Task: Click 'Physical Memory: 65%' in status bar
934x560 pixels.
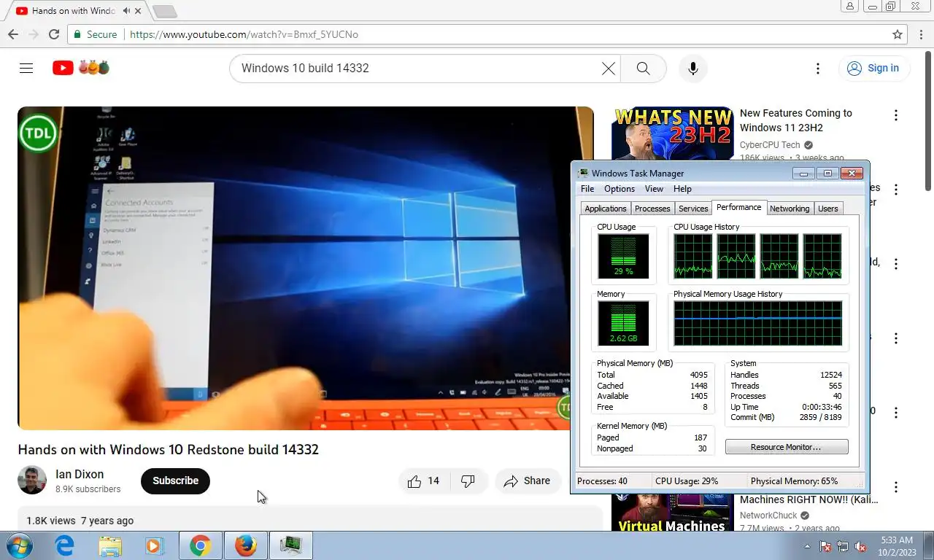Action: (794, 481)
